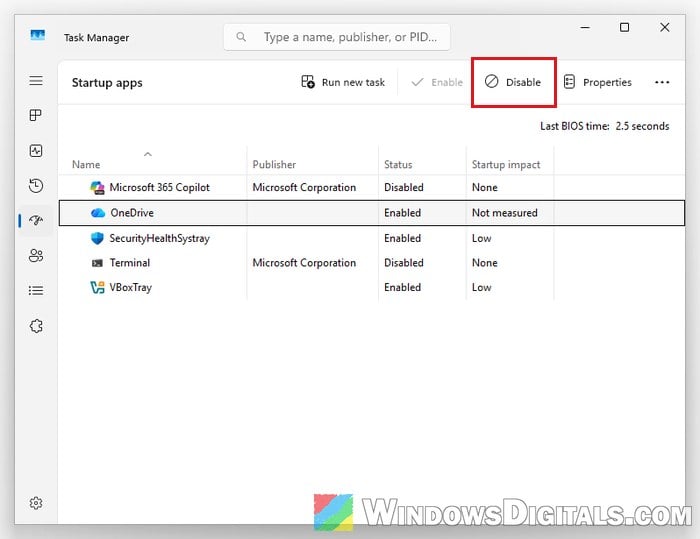The width and height of the screenshot is (700, 539).
Task: Click Low impact of SecurityHealthSystray
Action: click(x=482, y=238)
